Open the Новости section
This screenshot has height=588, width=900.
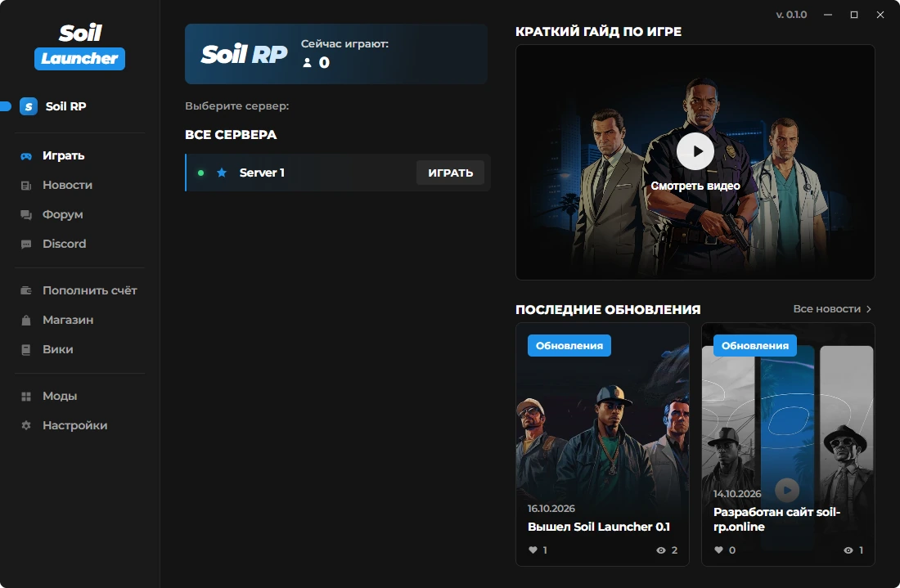coord(67,186)
